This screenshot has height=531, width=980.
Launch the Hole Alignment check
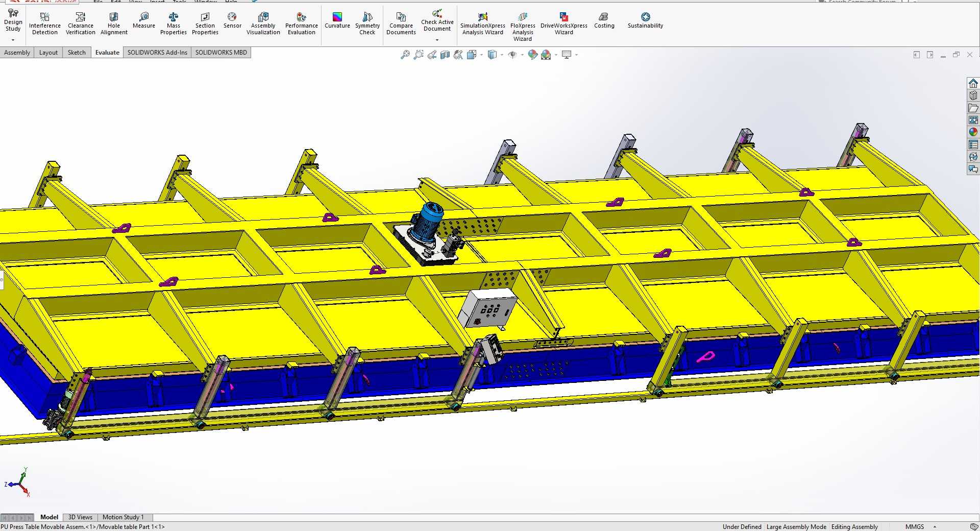click(x=114, y=24)
